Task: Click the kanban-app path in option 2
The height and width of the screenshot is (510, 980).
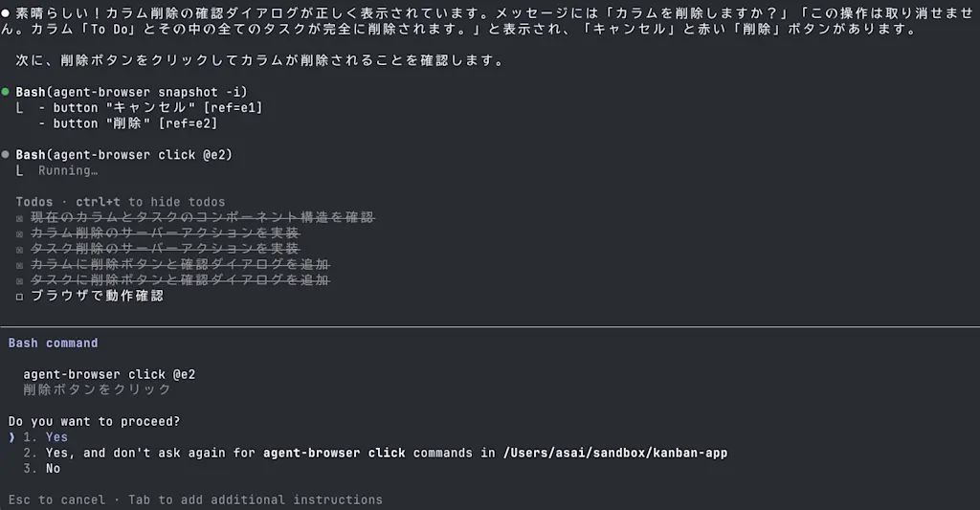Action: pos(615,453)
